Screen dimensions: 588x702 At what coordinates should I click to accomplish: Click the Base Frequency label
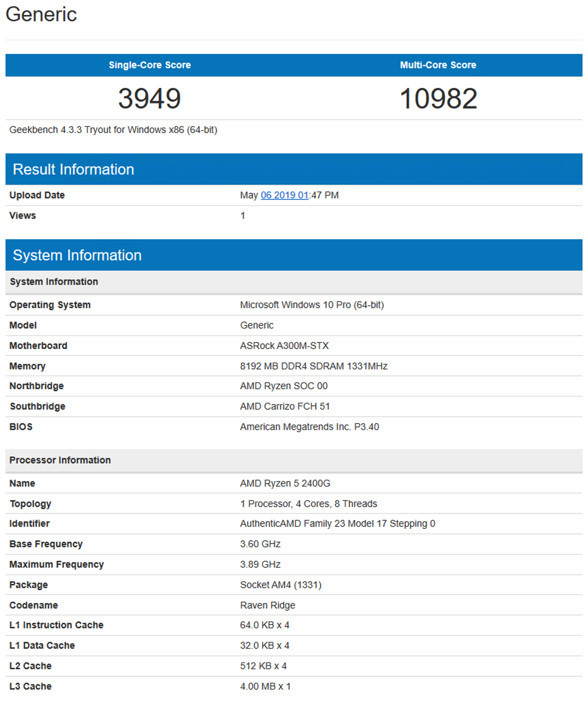point(46,544)
